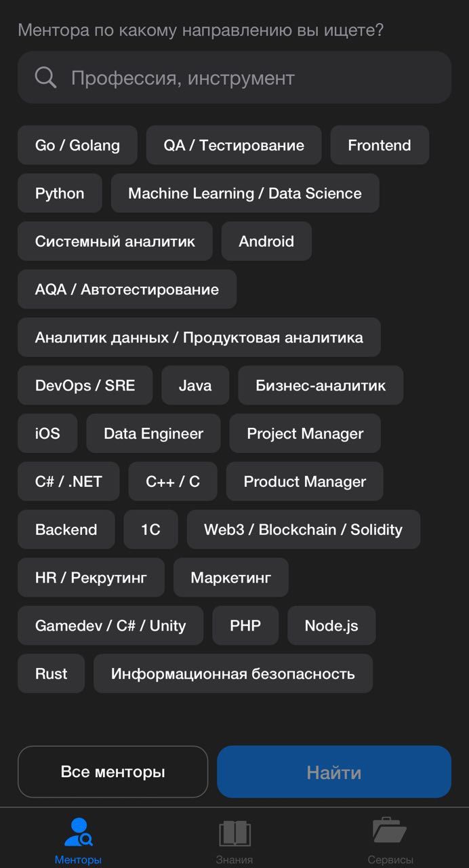Screen dimensions: 469x868
Task: Pick the Python category
Action: pyautogui.click(x=60, y=193)
